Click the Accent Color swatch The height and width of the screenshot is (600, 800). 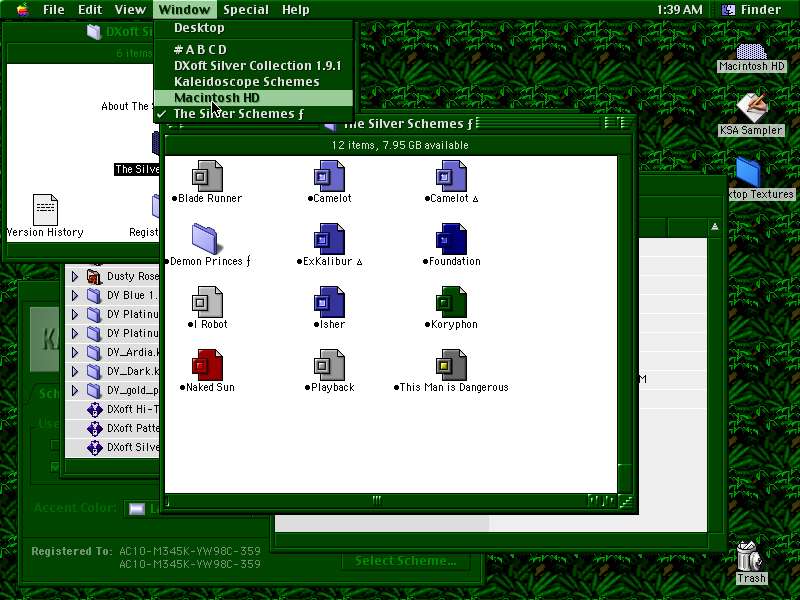(136, 509)
